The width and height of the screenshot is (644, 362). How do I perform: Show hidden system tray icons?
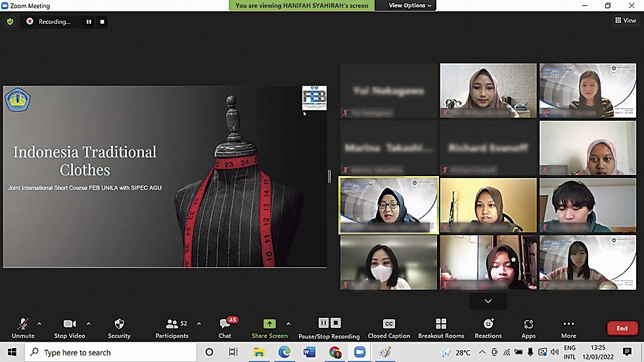482,352
